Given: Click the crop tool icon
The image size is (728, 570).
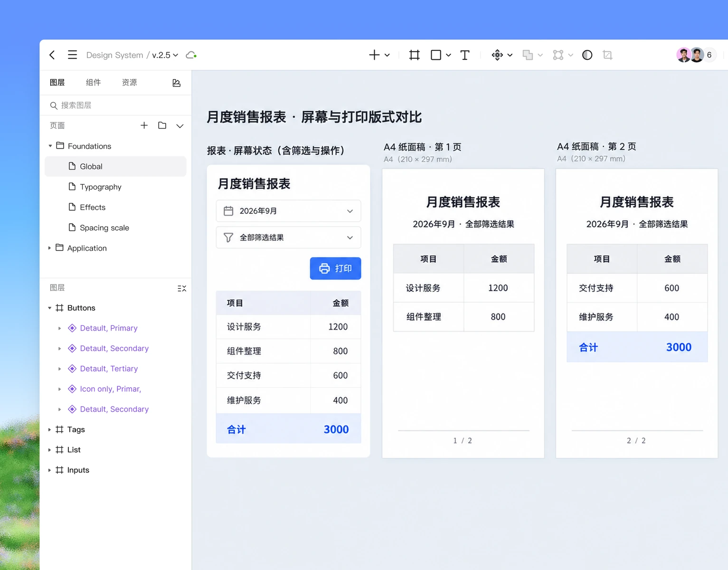Looking at the screenshot, I should point(607,55).
